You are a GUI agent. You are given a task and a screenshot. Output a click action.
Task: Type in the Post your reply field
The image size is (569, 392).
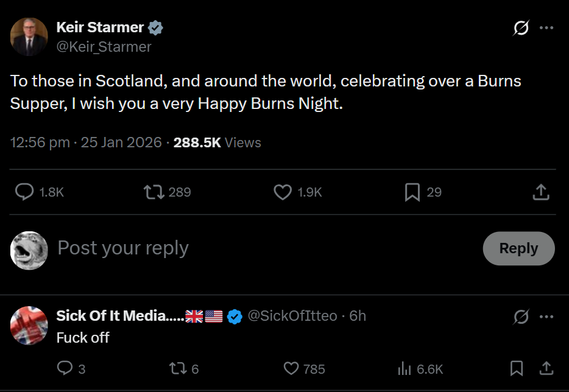[x=244, y=248]
